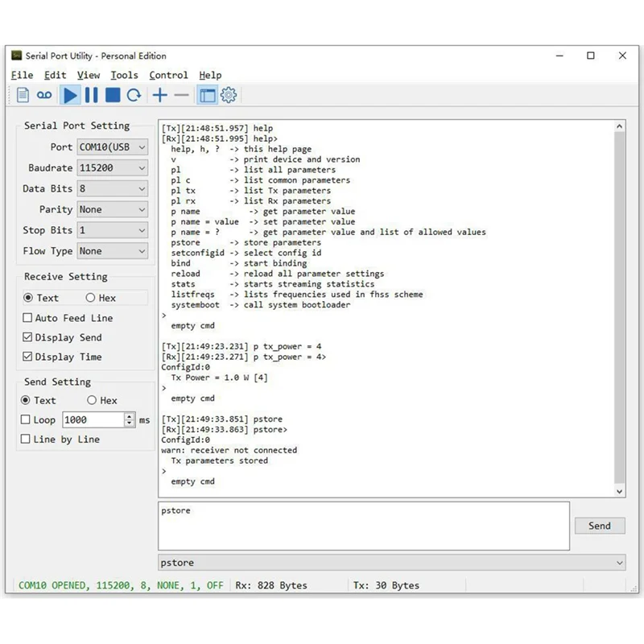Click the plus add icon

point(160,95)
